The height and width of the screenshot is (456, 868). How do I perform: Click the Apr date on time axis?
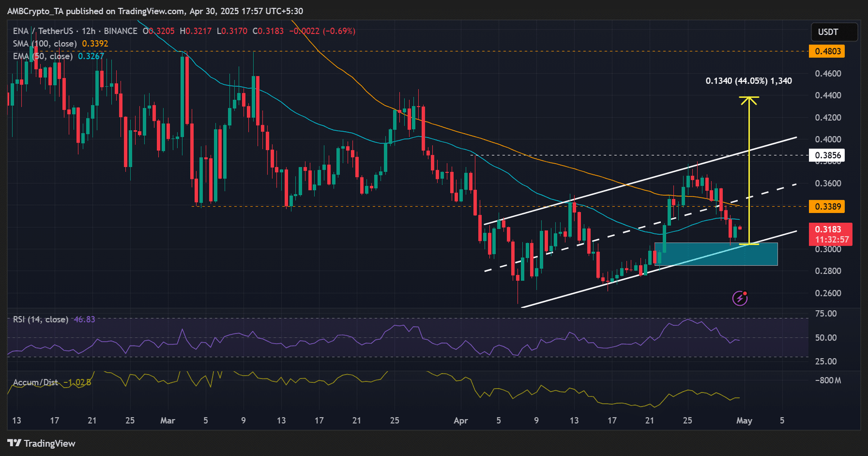click(461, 420)
